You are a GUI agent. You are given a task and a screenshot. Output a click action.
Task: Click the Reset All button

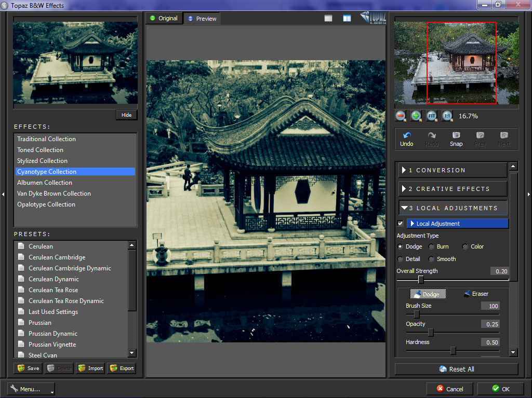[x=456, y=369]
